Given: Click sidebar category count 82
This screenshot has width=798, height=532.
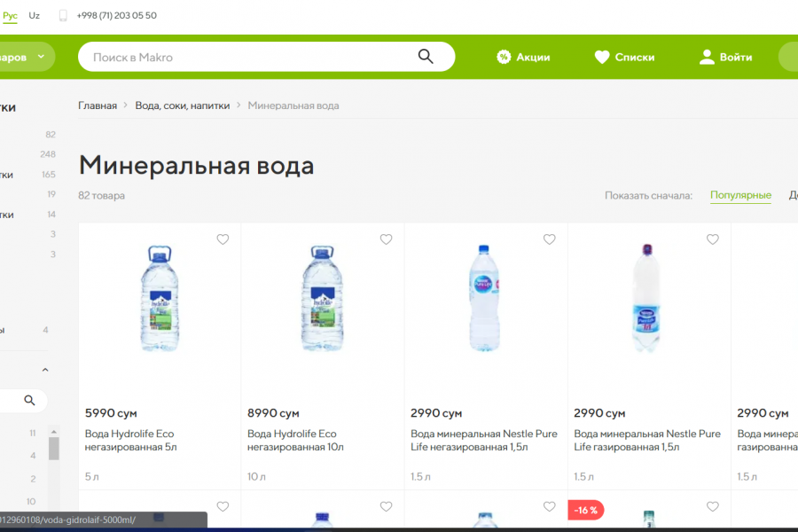Looking at the screenshot, I should pos(51,135).
